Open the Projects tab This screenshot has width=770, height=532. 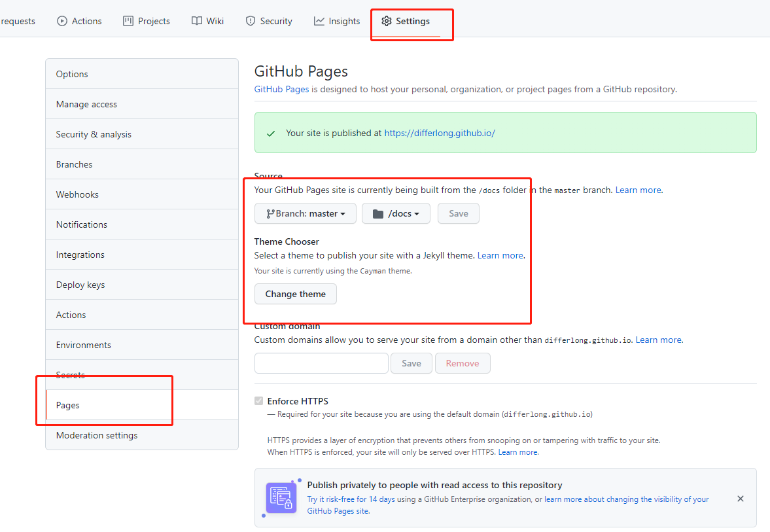click(146, 21)
